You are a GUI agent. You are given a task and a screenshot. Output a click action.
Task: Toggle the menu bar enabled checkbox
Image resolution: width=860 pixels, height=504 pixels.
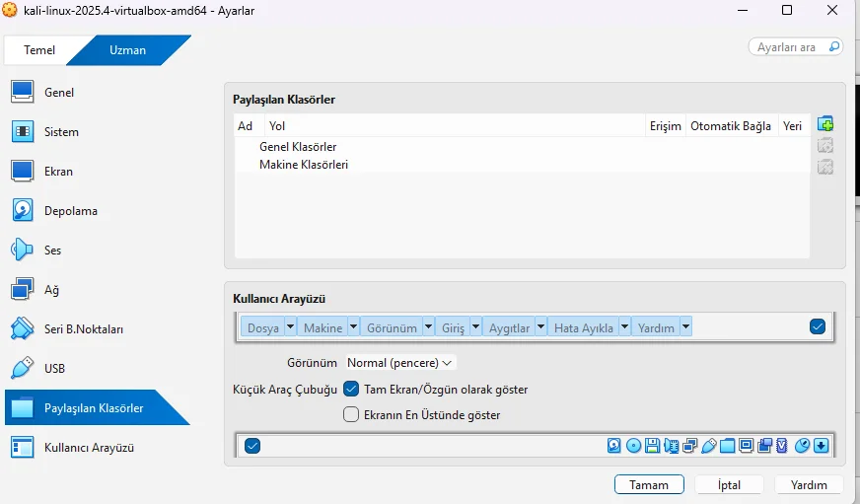(x=818, y=326)
